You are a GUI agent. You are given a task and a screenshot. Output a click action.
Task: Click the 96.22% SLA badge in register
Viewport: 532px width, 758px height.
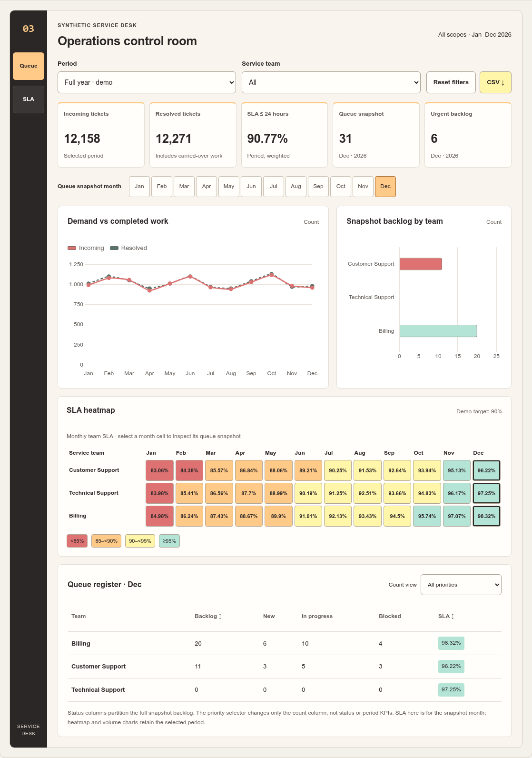(451, 666)
